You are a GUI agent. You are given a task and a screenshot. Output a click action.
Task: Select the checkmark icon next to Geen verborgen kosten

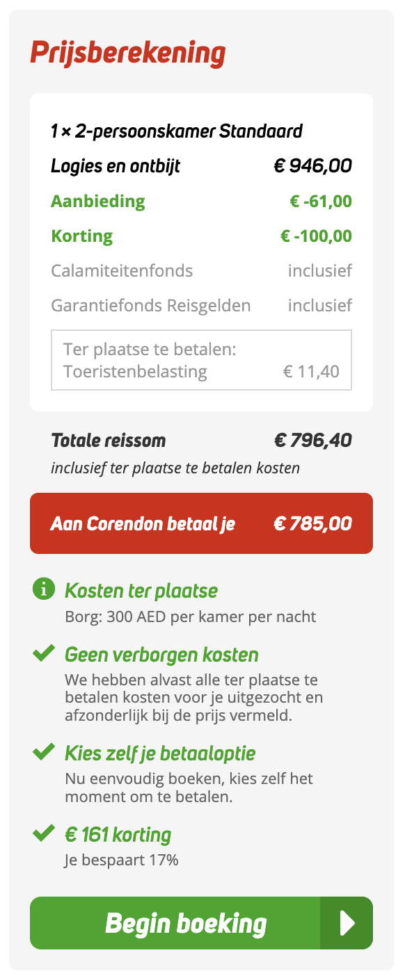click(x=43, y=654)
